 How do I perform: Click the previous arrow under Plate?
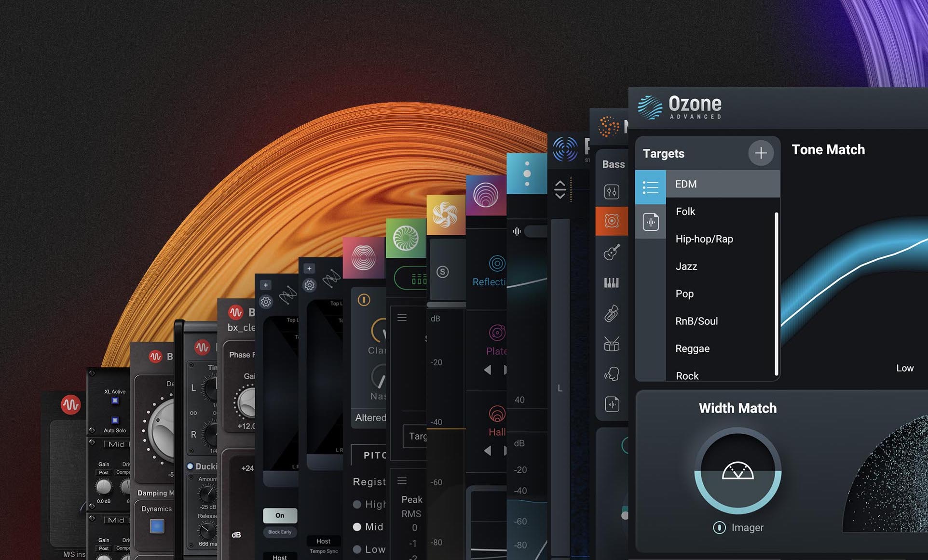(x=488, y=370)
